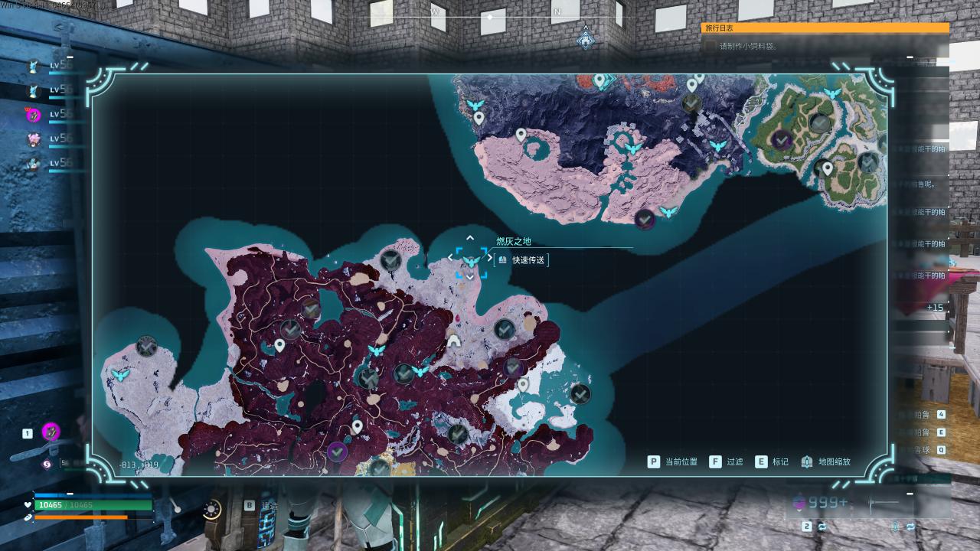Click the purple checkmark badge on green island

click(x=782, y=140)
